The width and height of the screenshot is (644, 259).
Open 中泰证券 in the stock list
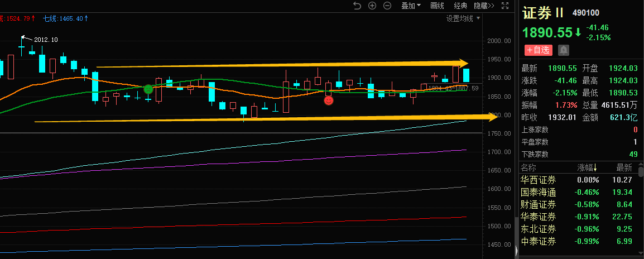(x=538, y=241)
